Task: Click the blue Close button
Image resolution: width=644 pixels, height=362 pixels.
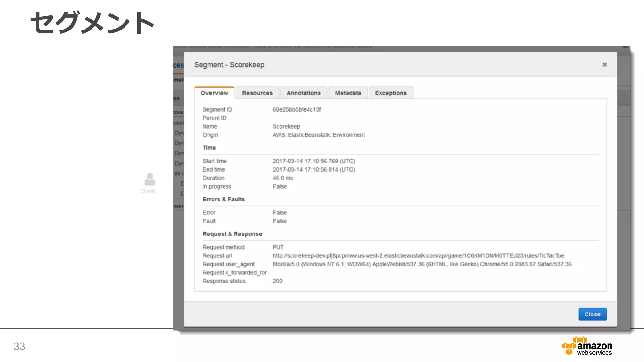Action: click(x=592, y=314)
